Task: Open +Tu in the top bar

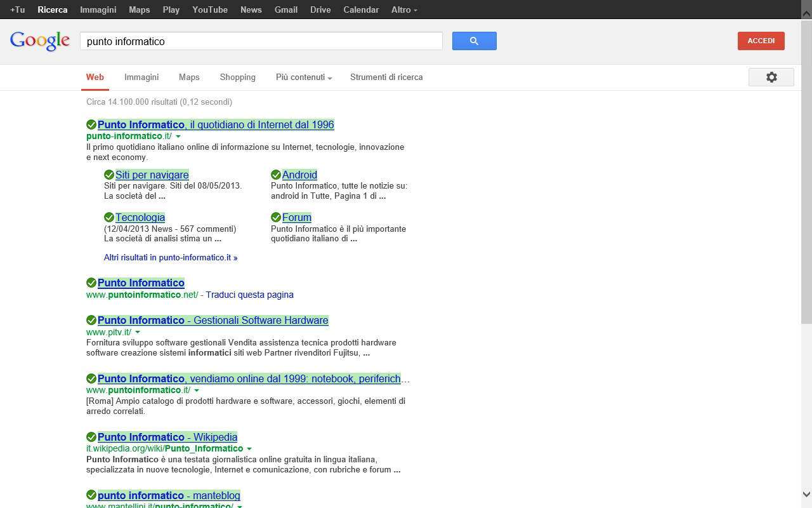Action: (18, 10)
